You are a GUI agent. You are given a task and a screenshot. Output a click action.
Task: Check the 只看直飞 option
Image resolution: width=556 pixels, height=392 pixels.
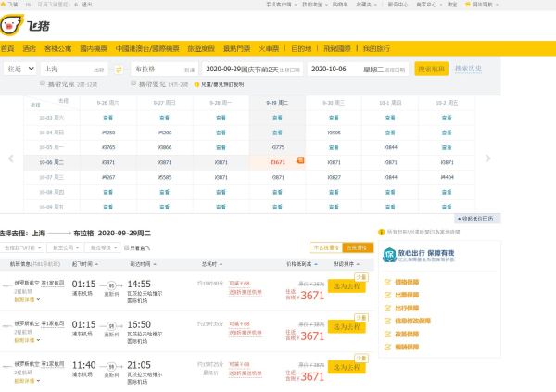pos(127,248)
